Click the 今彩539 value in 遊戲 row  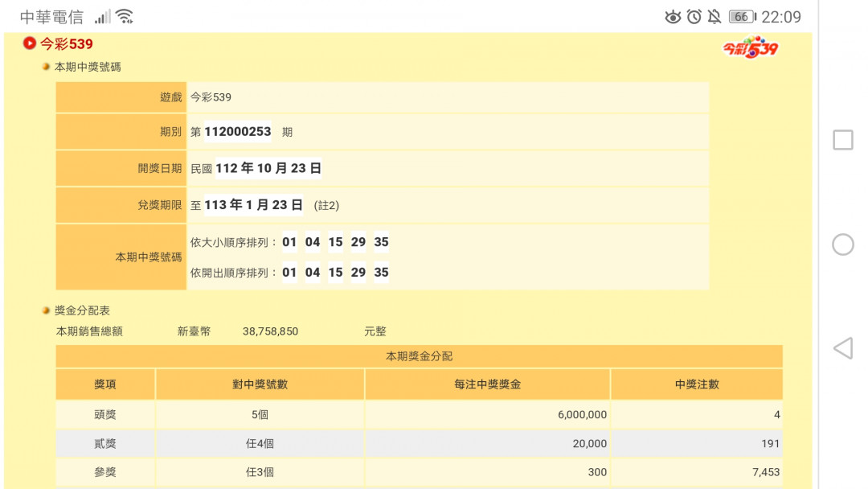[x=211, y=97]
